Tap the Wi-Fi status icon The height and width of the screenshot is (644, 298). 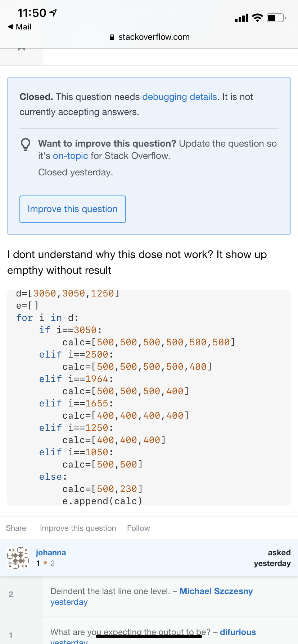(x=257, y=18)
